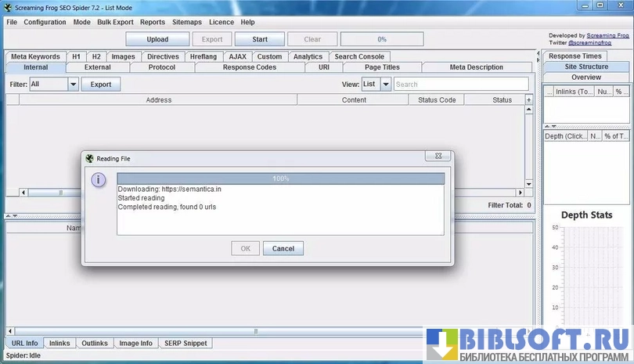Click the 100% progress bar in dialog
The height and width of the screenshot is (364, 634).
[280, 178]
